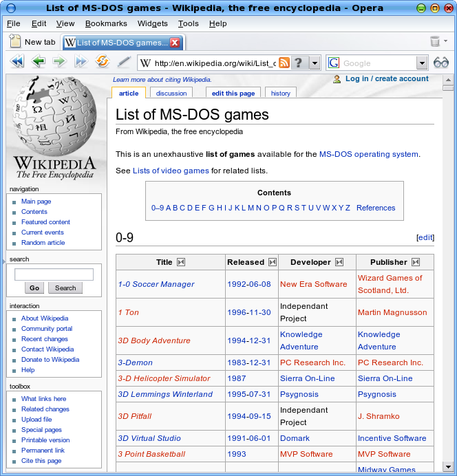The width and height of the screenshot is (457, 476).
Task: Click the fast-forward navigation icon
Action: click(x=81, y=62)
